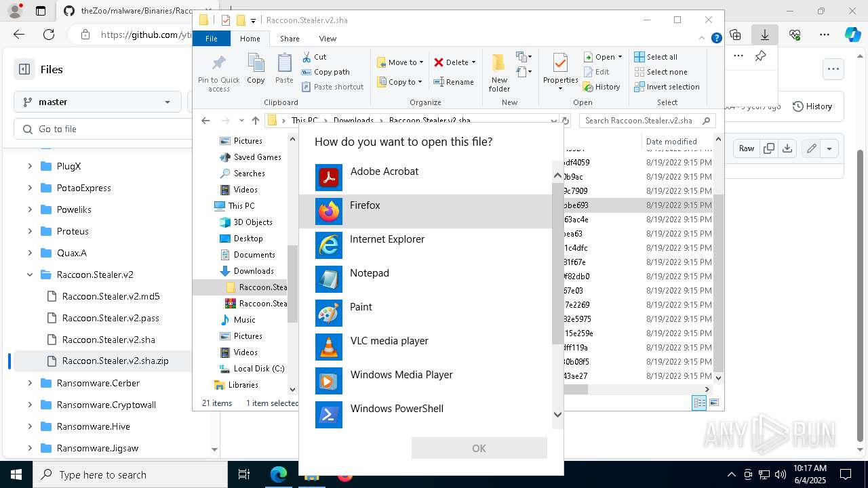
Task: Expand the Poweliks folder in GitHub tree
Action: tap(30, 209)
